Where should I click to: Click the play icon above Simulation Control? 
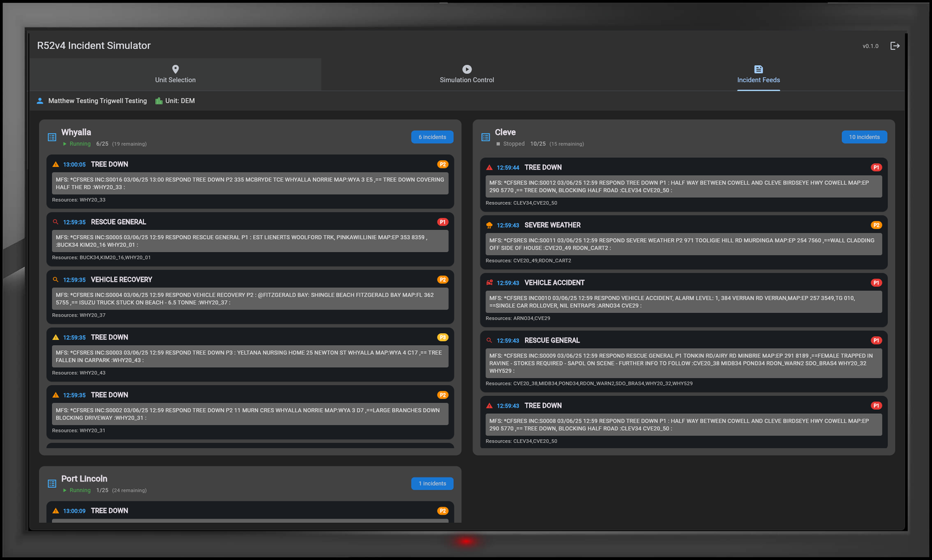tap(467, 69)
